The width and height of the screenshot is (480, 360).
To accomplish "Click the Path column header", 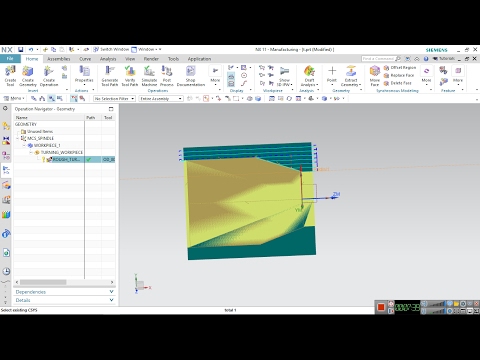I will pos(93,117).
